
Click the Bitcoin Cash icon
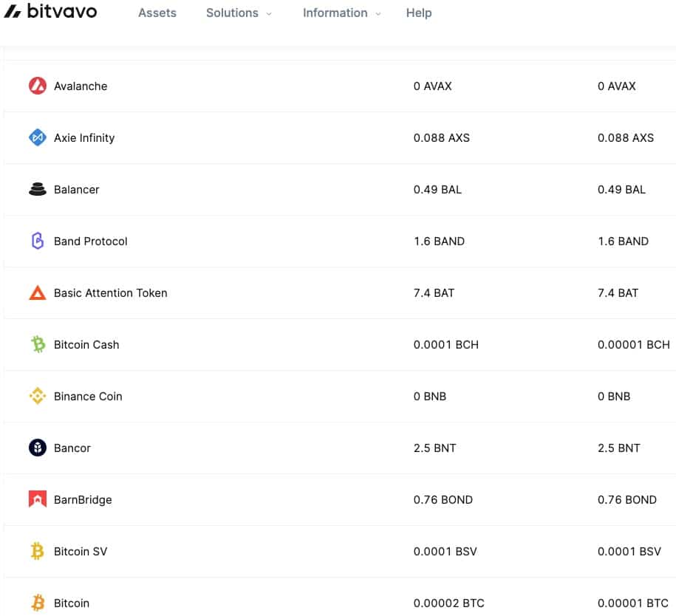pyautogui.click(x=38, y=344)
